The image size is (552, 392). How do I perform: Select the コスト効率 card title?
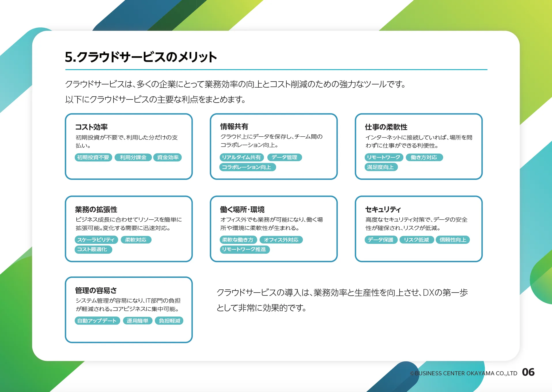pyautogui.click(x=91, y=127)
